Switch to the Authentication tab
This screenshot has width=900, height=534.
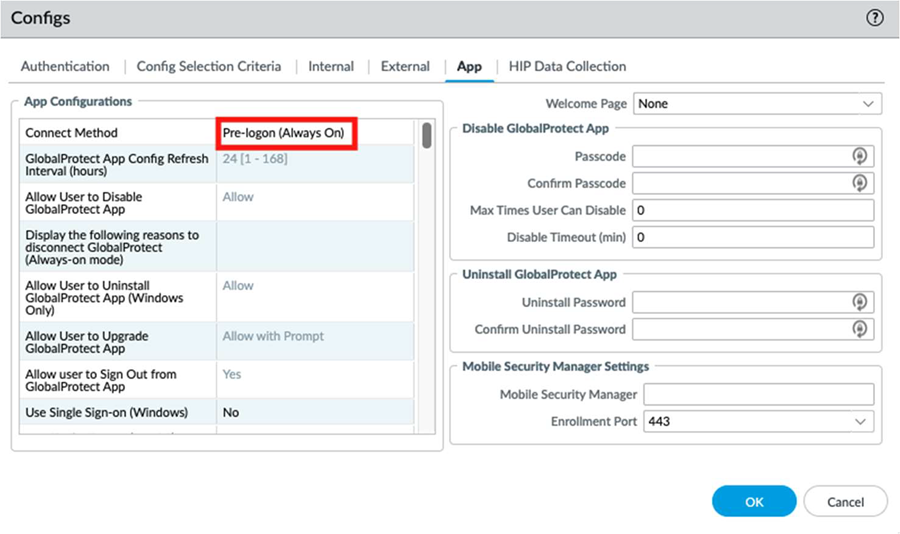65,66
